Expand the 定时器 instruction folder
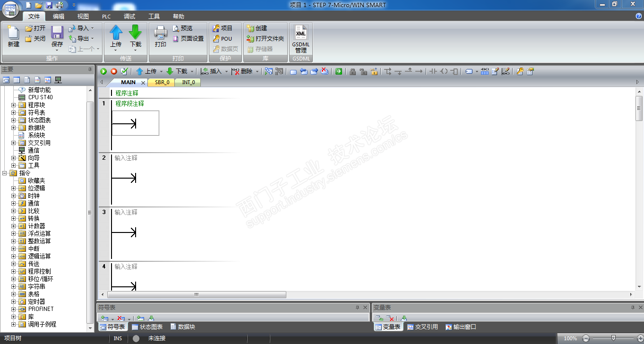The height and width of the screenshot is (344, 644). [14, 301]
